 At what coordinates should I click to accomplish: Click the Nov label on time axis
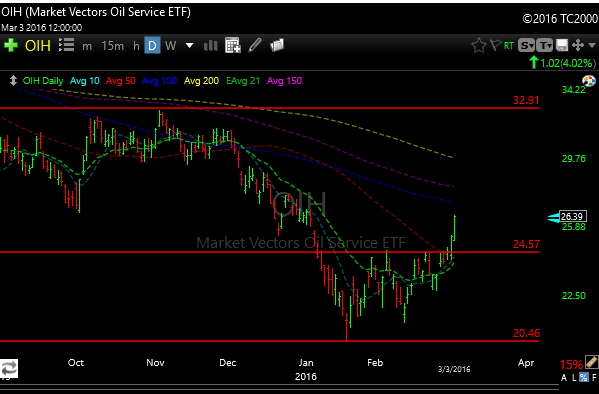155,363
